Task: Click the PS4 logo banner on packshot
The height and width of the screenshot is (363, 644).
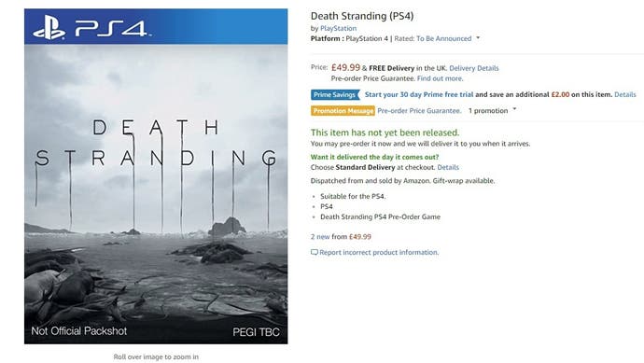Action: pos(156,27)
